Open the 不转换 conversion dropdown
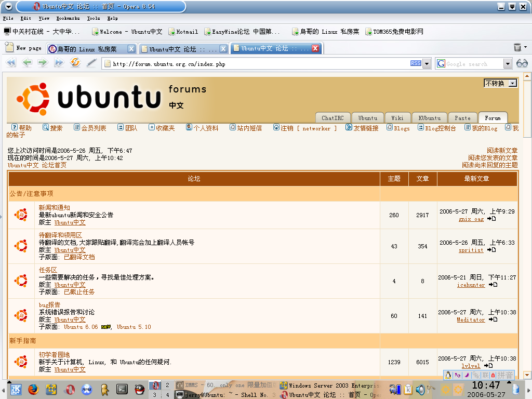The height and width of the screenshot is (399, 532). point(500,83)
